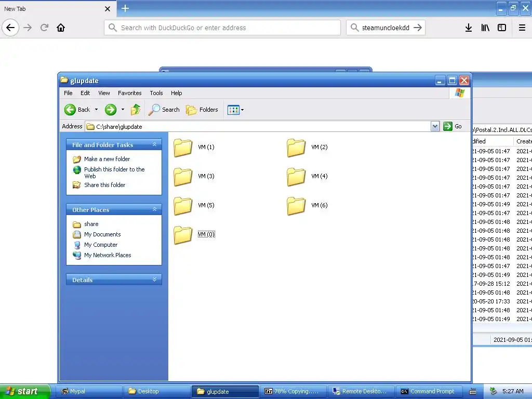This screenshot has height=399, width=532.
Task: Click the Explorer Back button
Action: point(77,110)
